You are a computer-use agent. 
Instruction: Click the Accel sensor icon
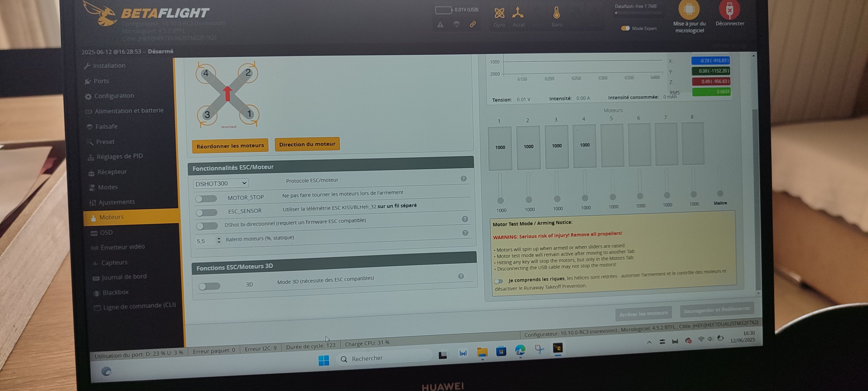tap(518, 13)
